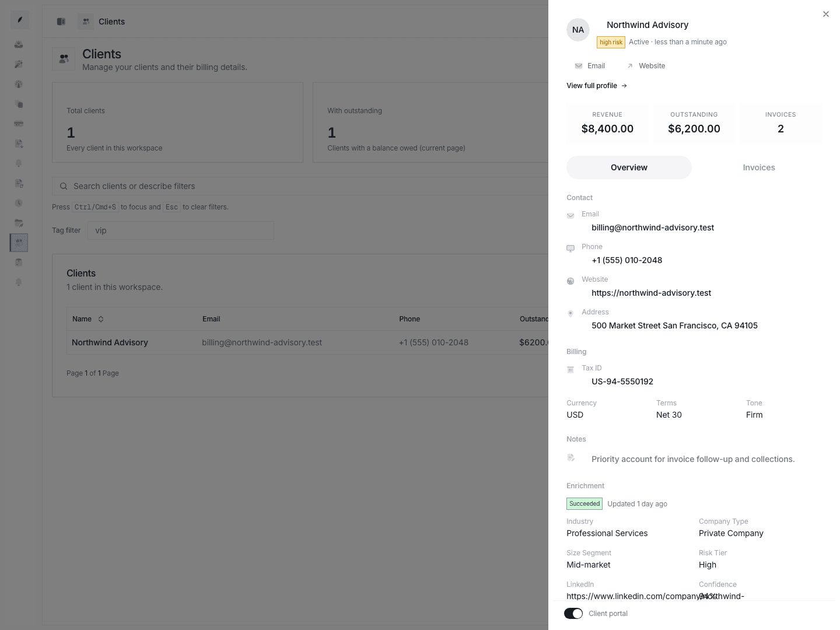
Task: Click the Succeeded enrichment badge
Action: (584, 503)
